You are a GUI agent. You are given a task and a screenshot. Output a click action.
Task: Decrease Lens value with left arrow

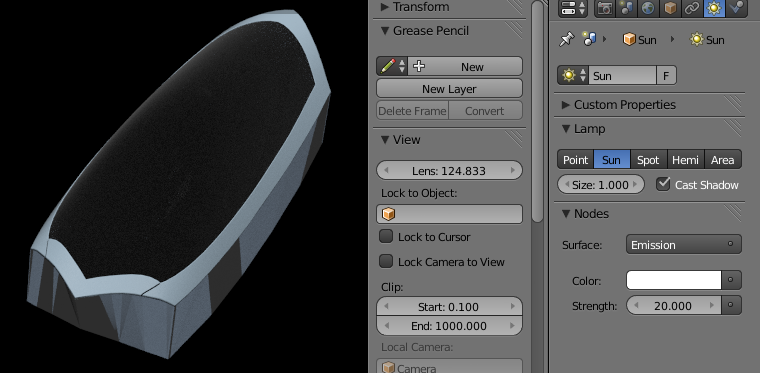coord(386,171)
